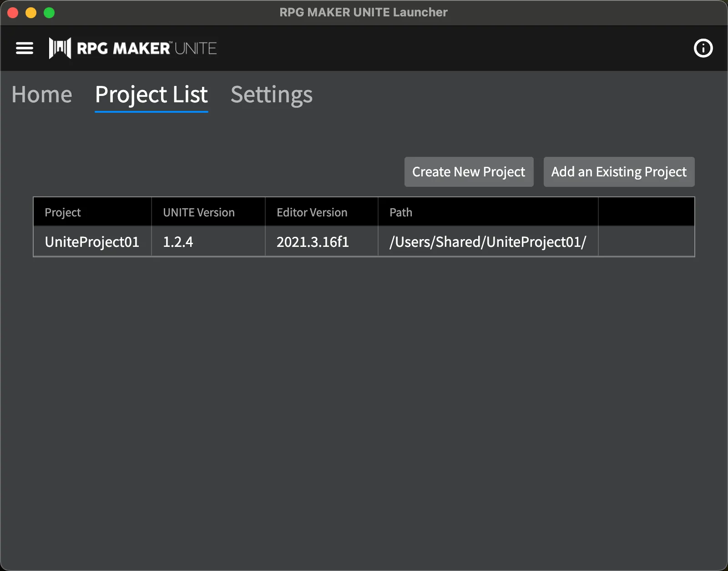This screenshot has height=571, width=728.
Task: Click the 2021.3.16f1 editor version cell
Action: (x=313, y=242)
